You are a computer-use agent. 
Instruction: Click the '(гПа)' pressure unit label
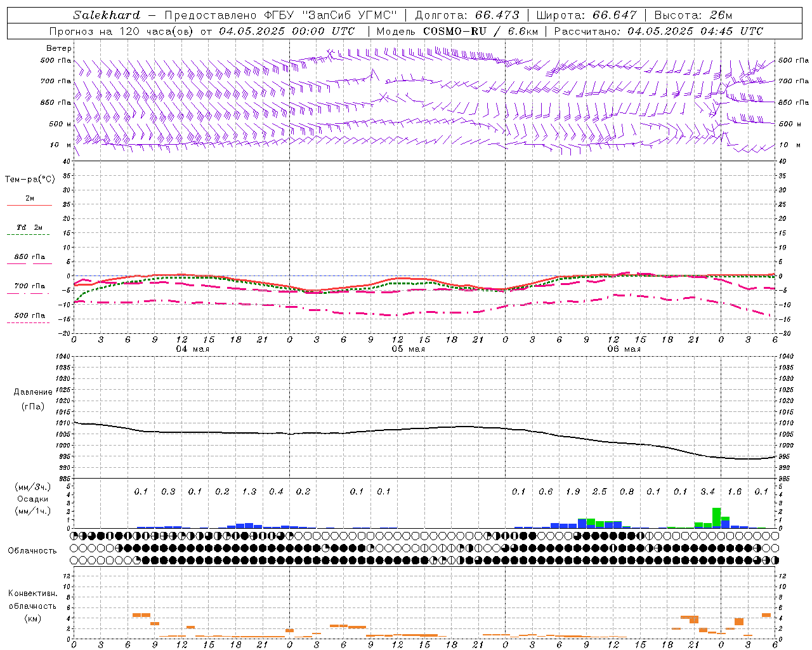click(33, 406)
